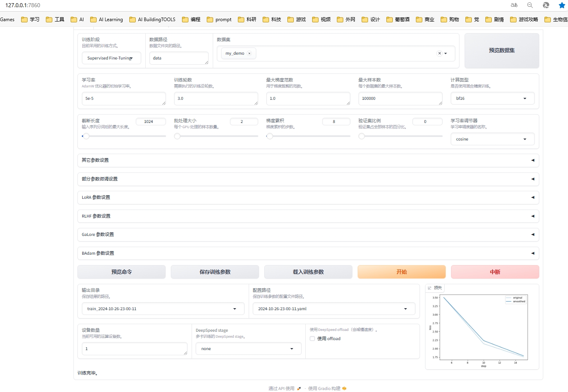The width and height of the screenshot is (568, 392).
Task: Clear all datasets with circular x icon
Action: (x=439, y=53)
